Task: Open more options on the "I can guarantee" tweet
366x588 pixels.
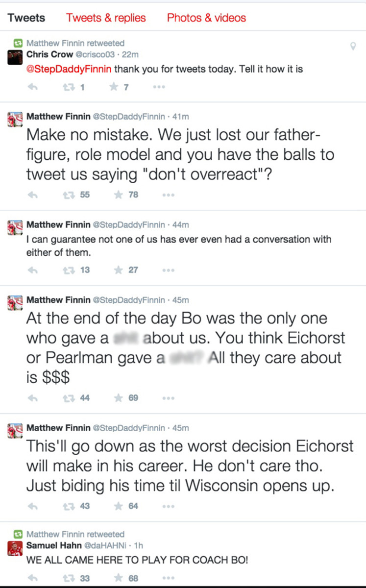Action: (169, 270)
